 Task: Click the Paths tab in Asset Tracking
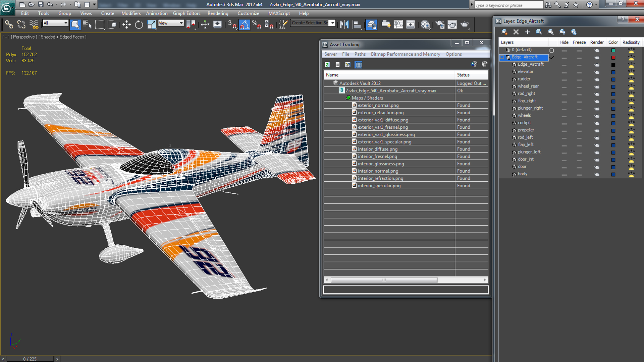tap(359, 54)
